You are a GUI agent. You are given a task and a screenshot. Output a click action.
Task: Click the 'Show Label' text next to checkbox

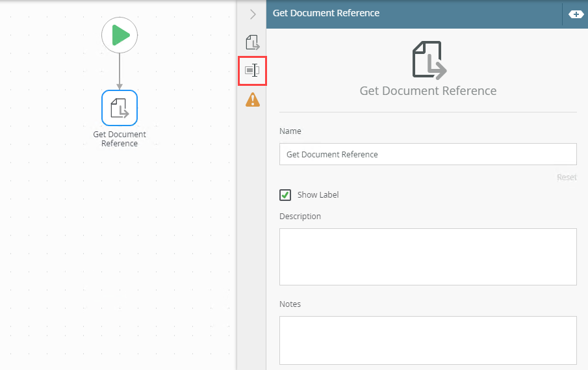(x=318, y=195)
